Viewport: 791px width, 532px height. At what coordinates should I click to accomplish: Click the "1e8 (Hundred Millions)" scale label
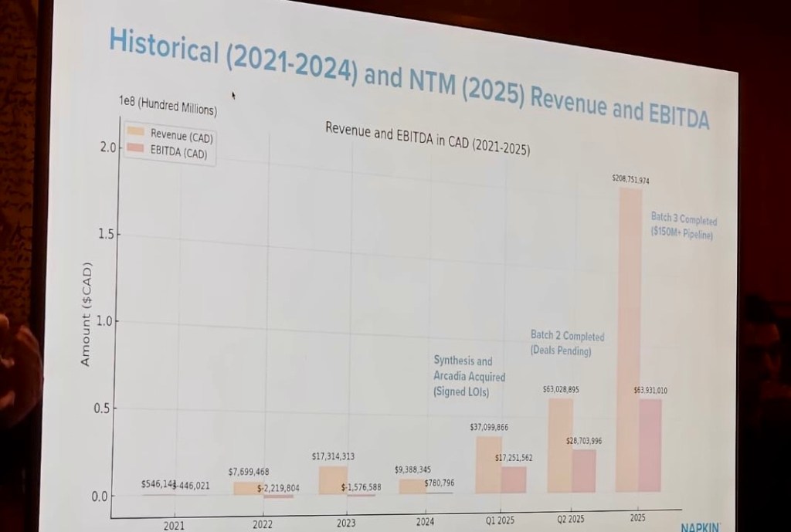(x=167, y=106)
